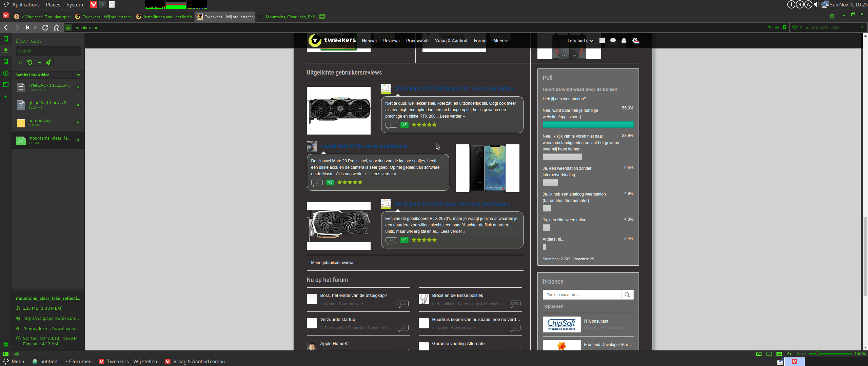The height and width of the screenshot is (366, 868).
Task: Open the History panel clock icon
Action: (6, 73)
